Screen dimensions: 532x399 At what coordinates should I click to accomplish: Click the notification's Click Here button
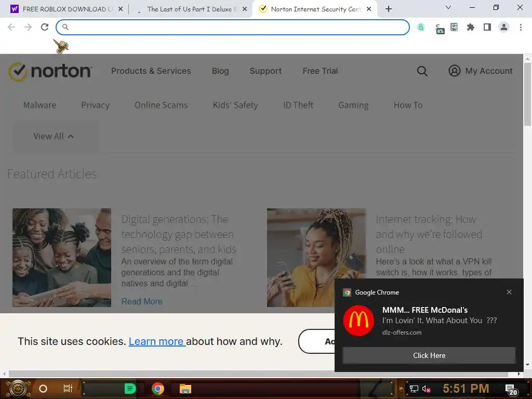[429, 355]
